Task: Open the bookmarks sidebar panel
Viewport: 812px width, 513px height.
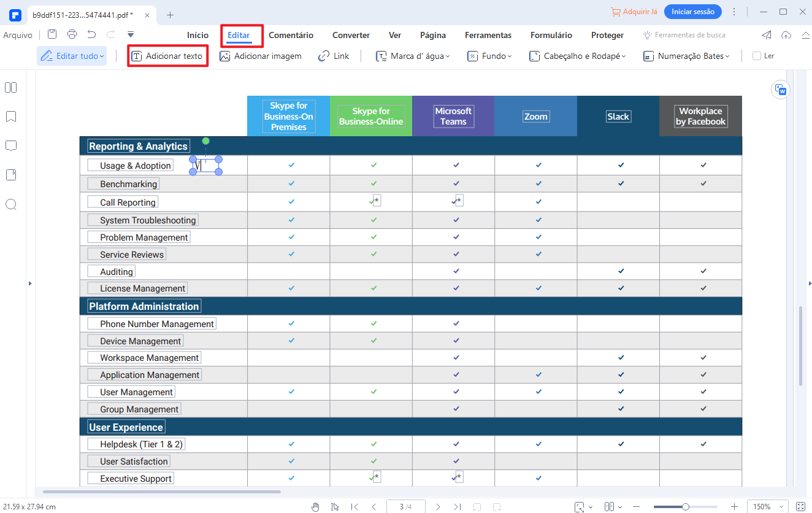Action: pos(10,117)
